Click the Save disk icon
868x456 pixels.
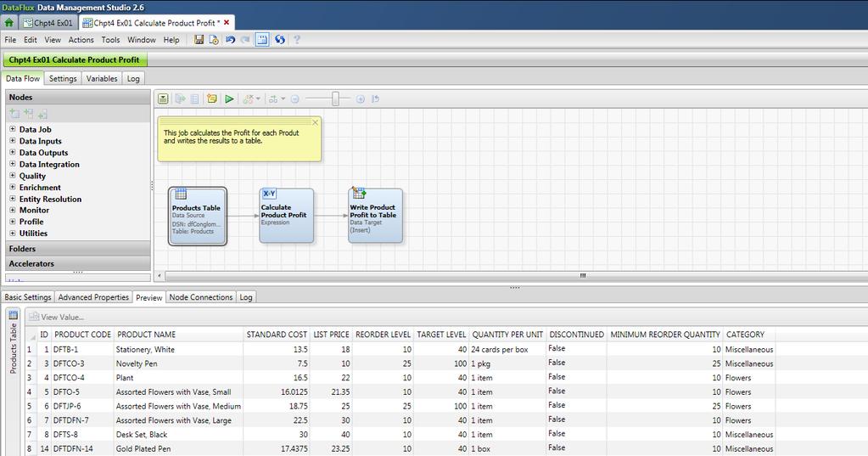coord(199,39)
